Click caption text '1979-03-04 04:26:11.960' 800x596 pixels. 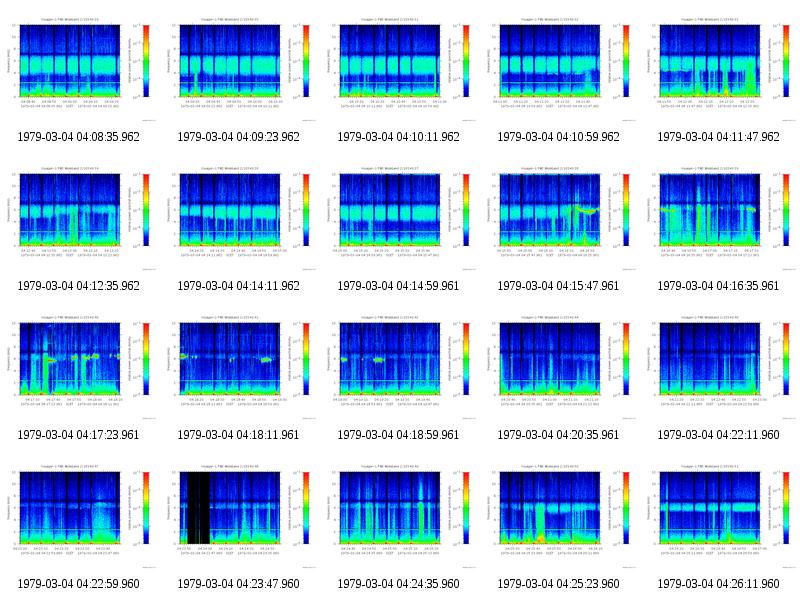coord(718,584)
